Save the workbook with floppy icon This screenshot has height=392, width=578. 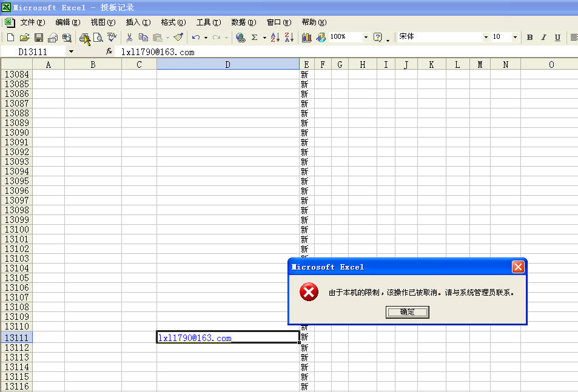pos(39,37)
